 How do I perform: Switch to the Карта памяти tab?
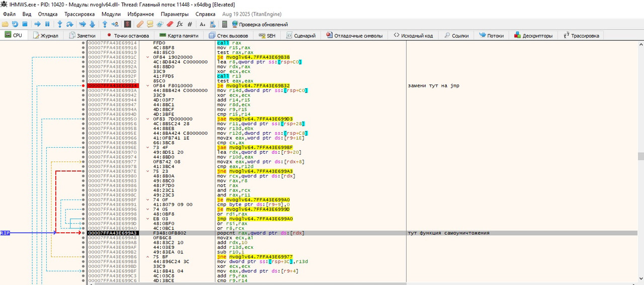pos(179,36)
